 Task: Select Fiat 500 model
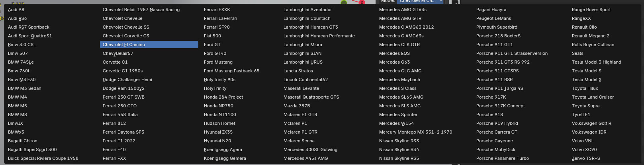tap(212, 36)
